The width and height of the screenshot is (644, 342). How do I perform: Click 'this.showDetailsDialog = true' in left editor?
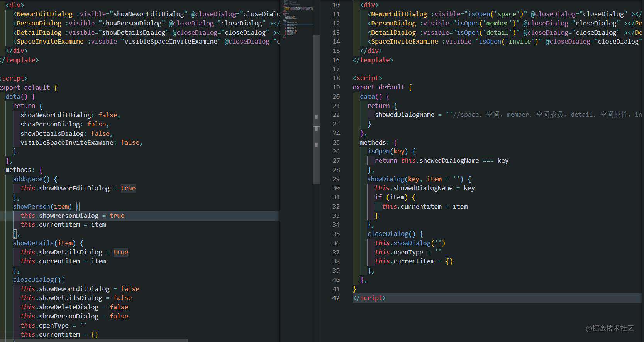(x=74, y=253)
